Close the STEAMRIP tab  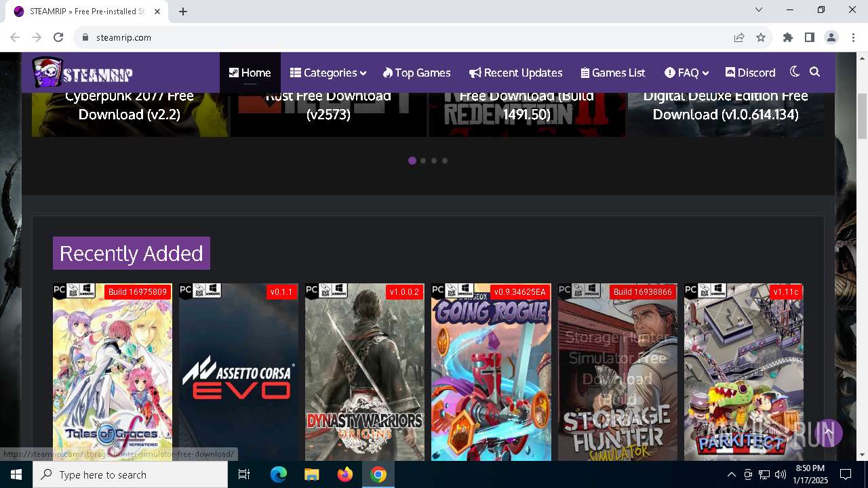[x=157, y=12]
